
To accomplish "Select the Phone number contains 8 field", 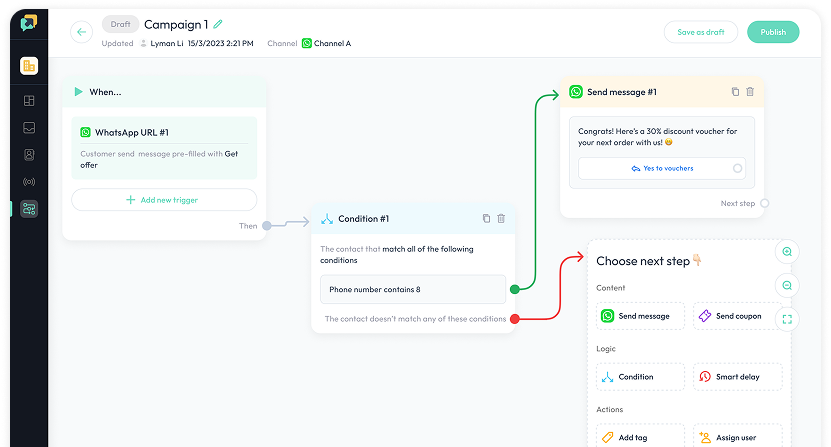I will (412, 289).
